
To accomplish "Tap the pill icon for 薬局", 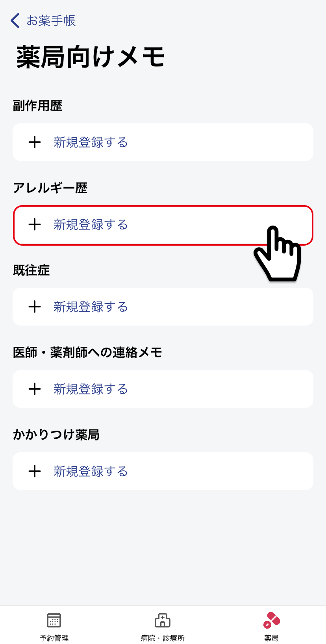I will pos(271,620).
